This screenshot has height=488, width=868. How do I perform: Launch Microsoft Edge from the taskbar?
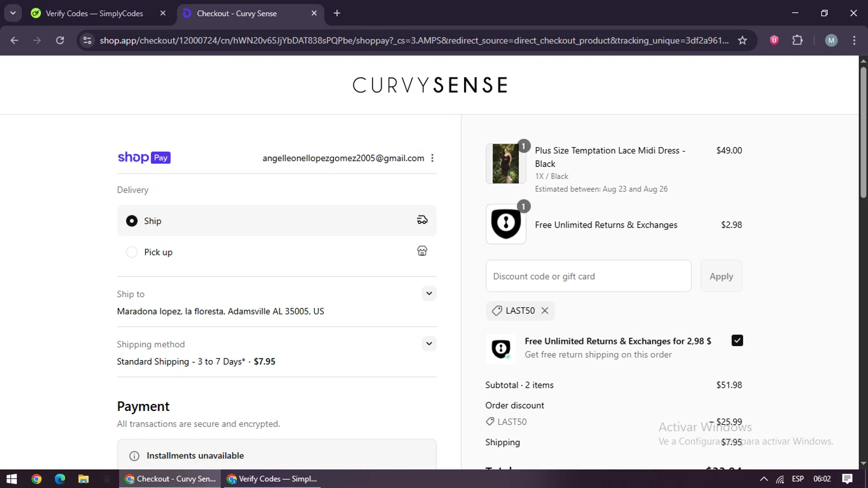click(60, 479)
